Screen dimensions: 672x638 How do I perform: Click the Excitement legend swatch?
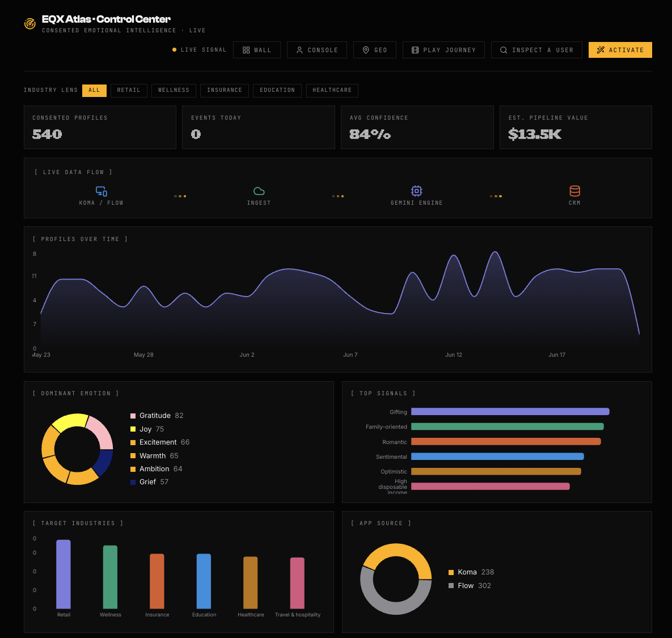[133, 442]
